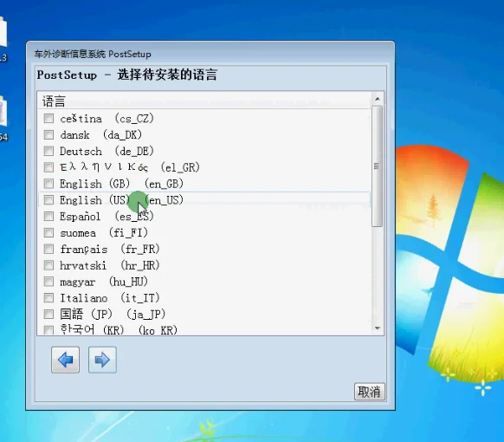Click the suomea (fi_FI) row text
Image resolution: width=504 pixels, height=442 pixels.
click(x=104, y=232)
